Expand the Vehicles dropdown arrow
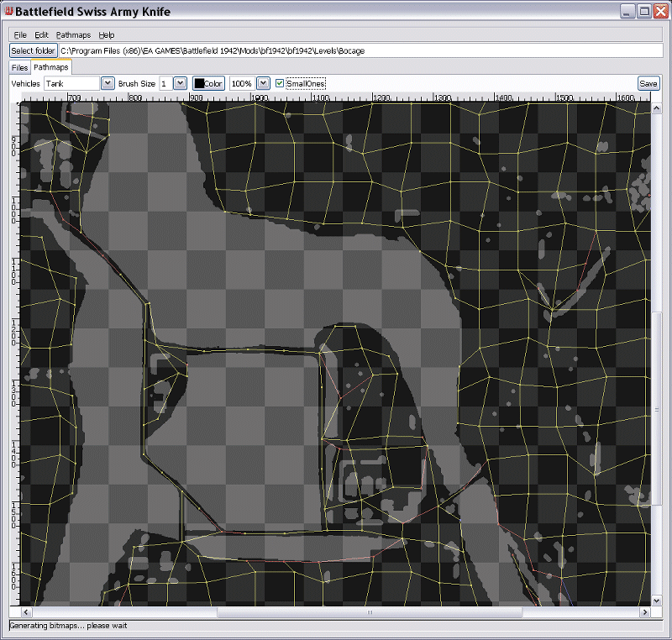 pos(108,83)
